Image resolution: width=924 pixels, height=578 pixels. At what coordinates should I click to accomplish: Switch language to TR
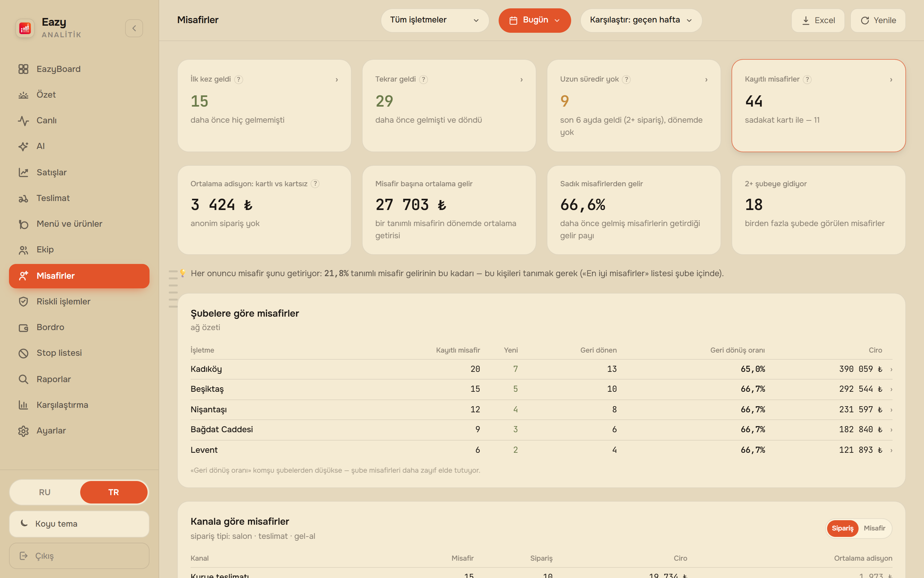pos(114,492)
